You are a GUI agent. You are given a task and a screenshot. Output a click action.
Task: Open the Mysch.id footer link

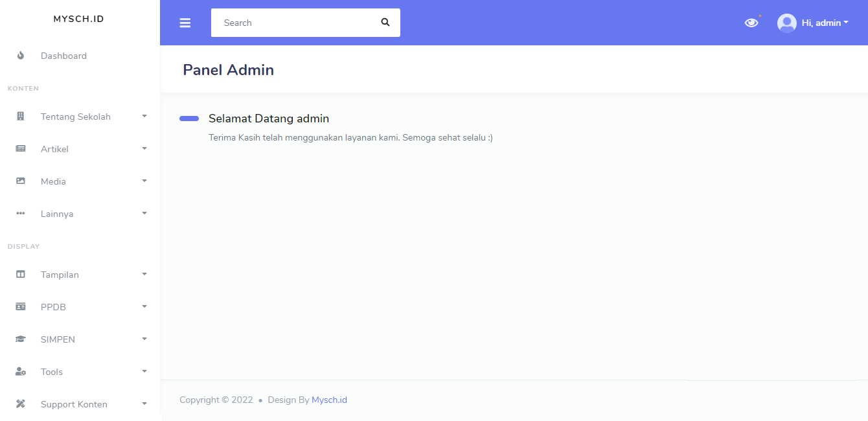pyautogui.click(x=329, y=400)
